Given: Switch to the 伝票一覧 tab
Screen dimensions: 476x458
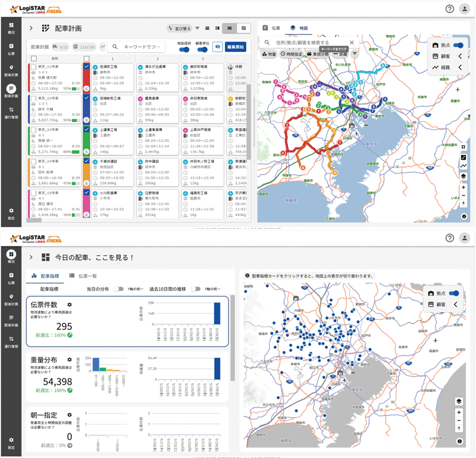Looking at the screenshot, I should 83,276.
